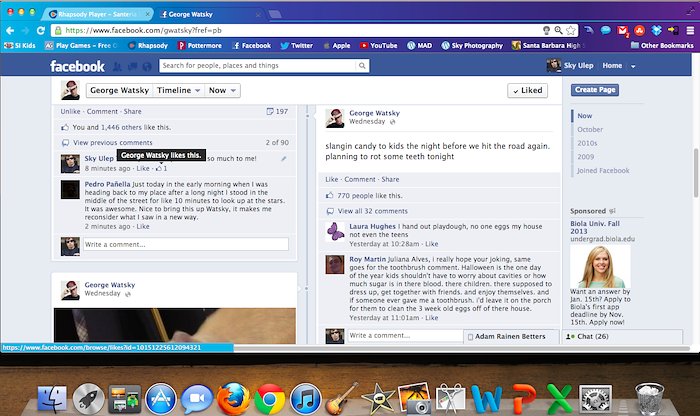The height and width of the screenshot is (416, 700).
Task: Launch GarageBand from the dock
Action: click(342, 399)
